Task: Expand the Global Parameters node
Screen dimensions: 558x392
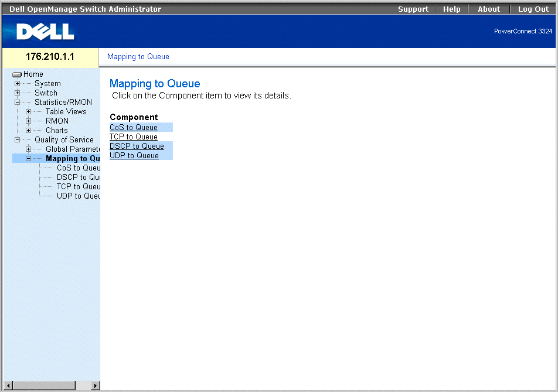Action: point(29,149)
